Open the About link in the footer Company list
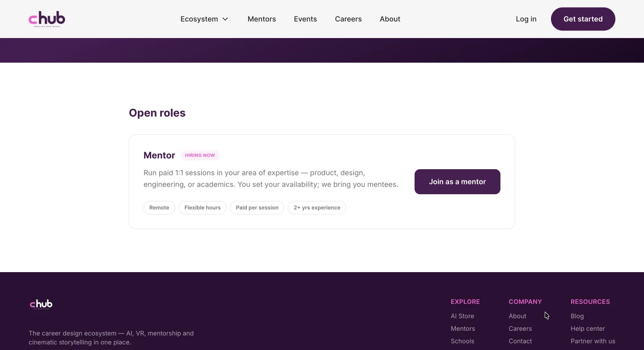 (517, 316)
